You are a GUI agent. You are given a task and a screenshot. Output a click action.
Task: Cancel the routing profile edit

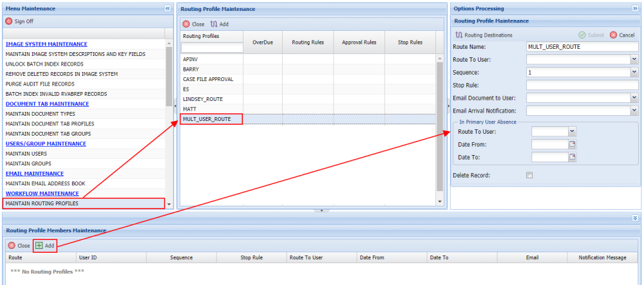pyautogui.click(x=622, y=35)
